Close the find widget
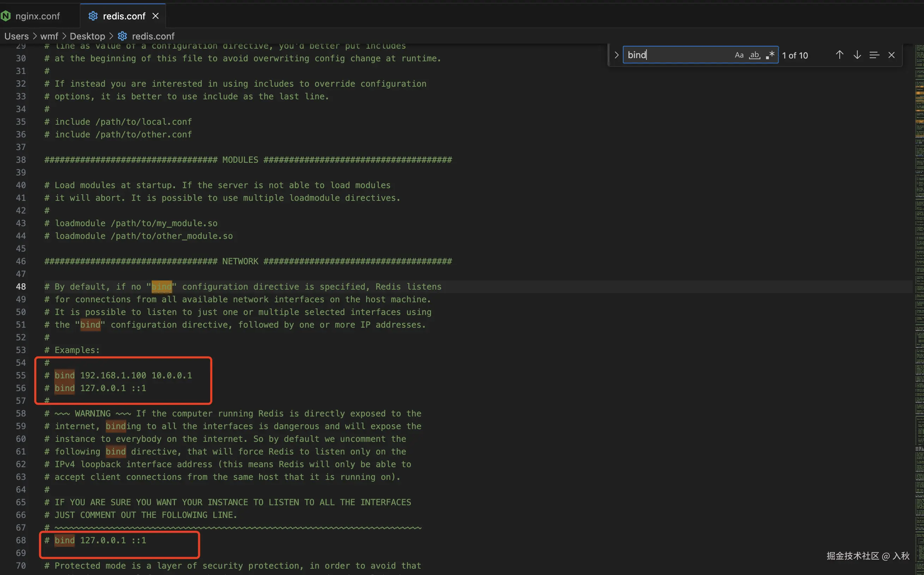 (x=891, y=55)
